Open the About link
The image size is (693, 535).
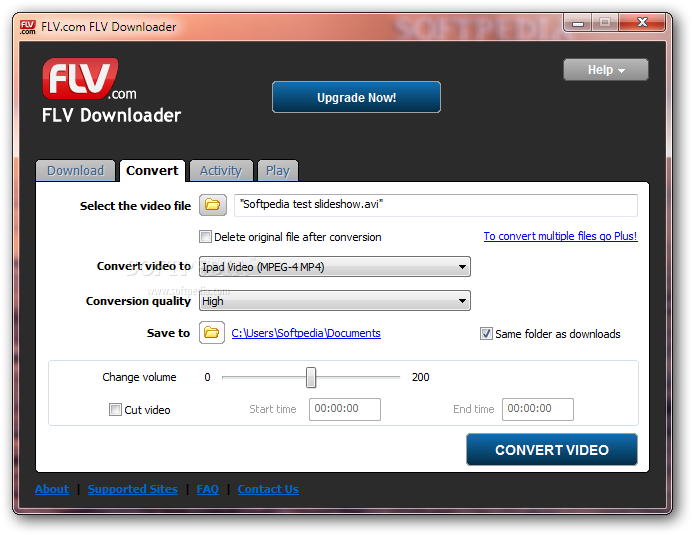click(x=52, y=489)
